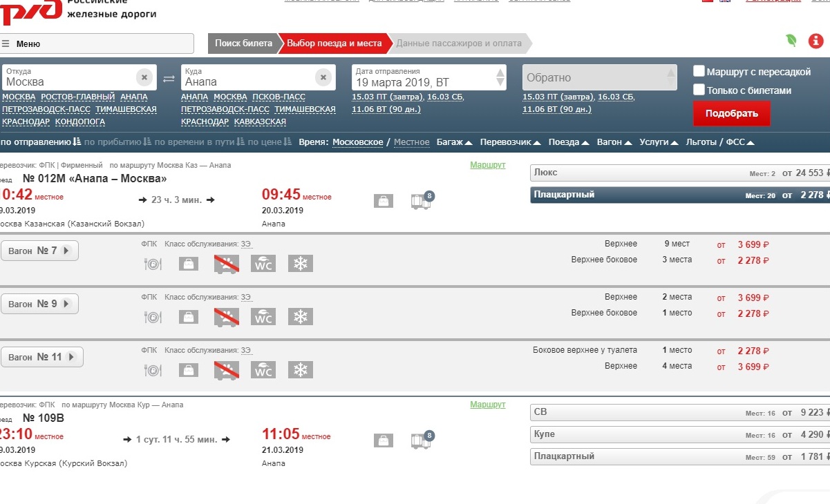Open the Поезда filter dropdown
The height and width of the screenshot is (504, 830).
coord(569,142)
